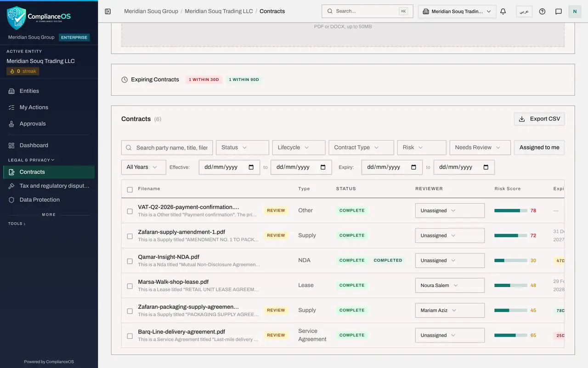Check the VAT-Q2-2026-payment-confirmation row checkbox
Image resolution: width=588 pixels, height=368 pixels.
coord(130,211)
